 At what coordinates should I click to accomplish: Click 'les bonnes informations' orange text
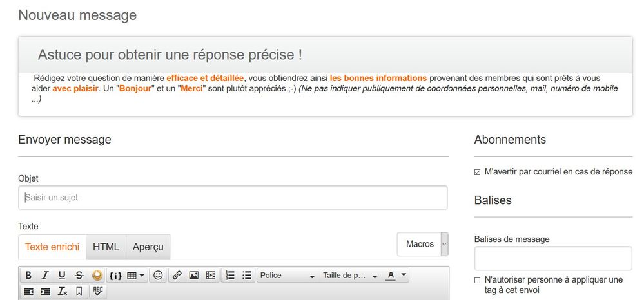378,79
